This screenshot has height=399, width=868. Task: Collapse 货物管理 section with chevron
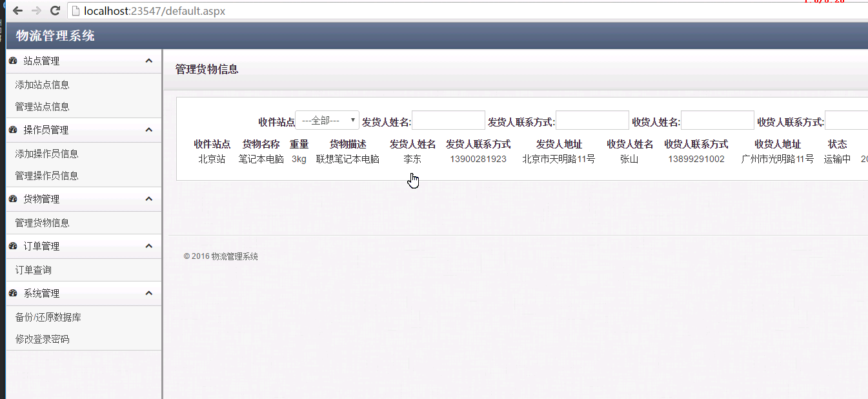[149, 199]
